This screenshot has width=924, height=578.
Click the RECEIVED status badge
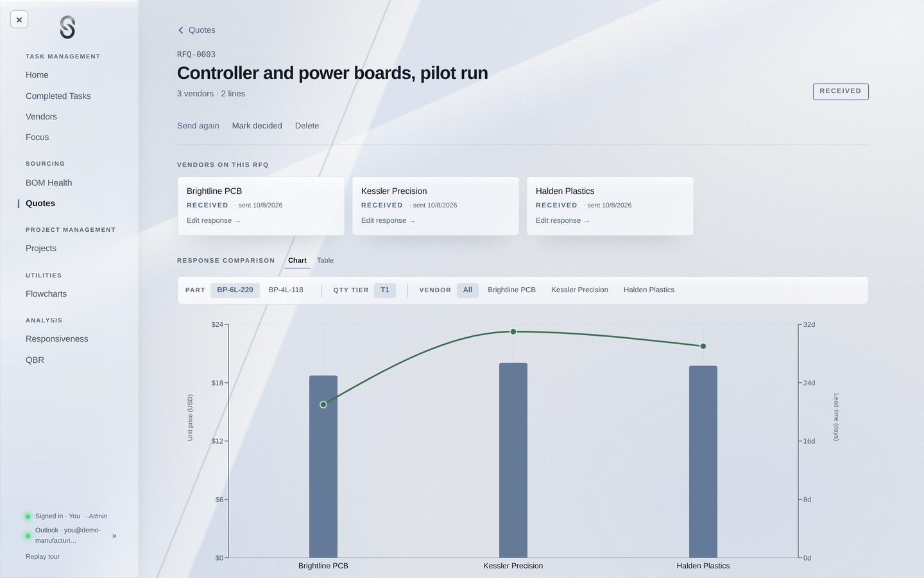pyautogui.click(x=841, y=92)
